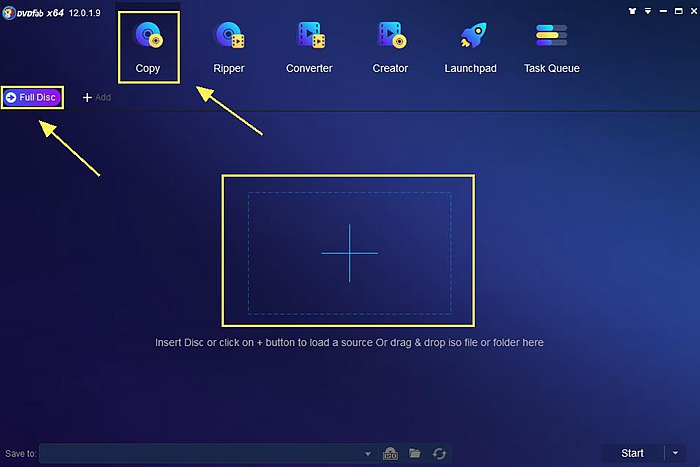This screenshot has width=700, height=467.
Task: Expand the Start button dropdown arrow
Action: 675,453
